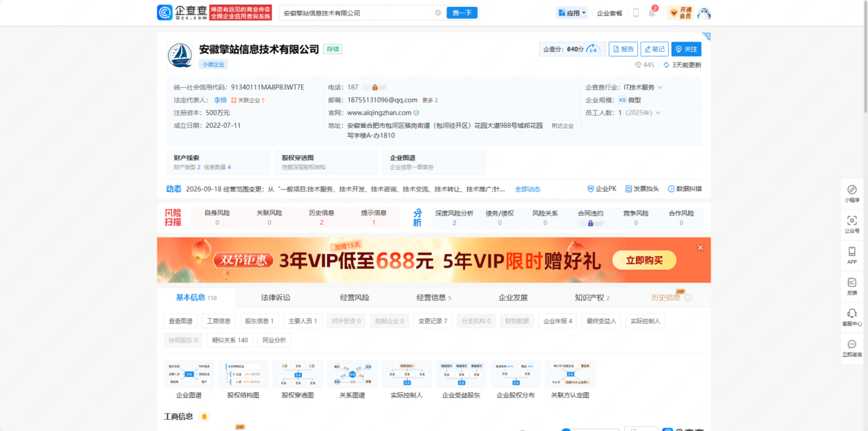Select the 企业年报 4 filter chip
The width and height of the screenshot is (868, 431).
[557, 321]
